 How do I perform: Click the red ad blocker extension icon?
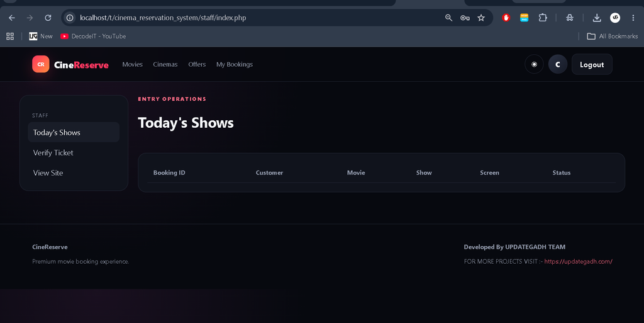[506, 18]
